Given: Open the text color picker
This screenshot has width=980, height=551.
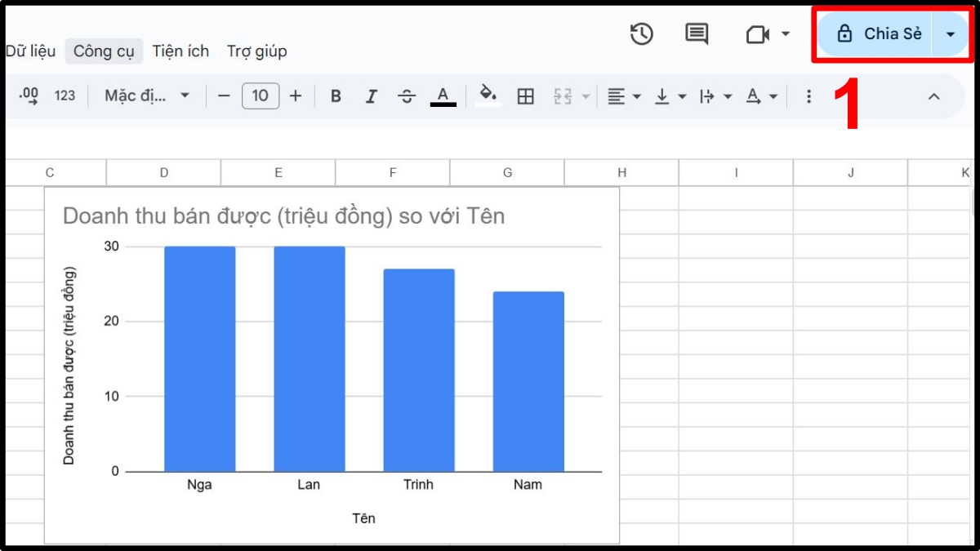Looking at the screenshot, I should [x=442, y=96].
